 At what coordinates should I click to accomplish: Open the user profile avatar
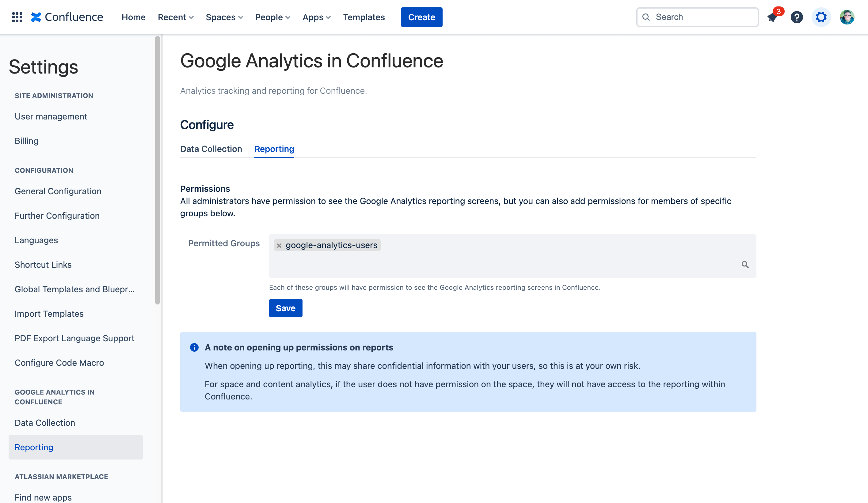tap(846, 17)
